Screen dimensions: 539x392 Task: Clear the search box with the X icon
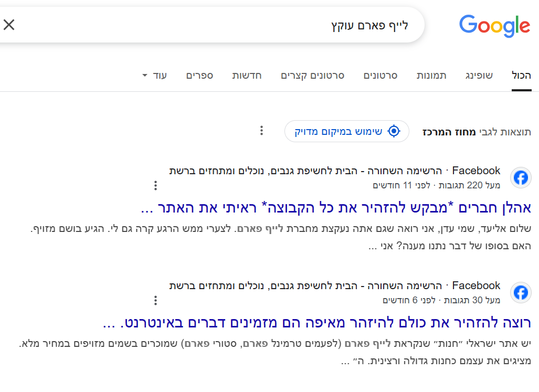point(9,25)
